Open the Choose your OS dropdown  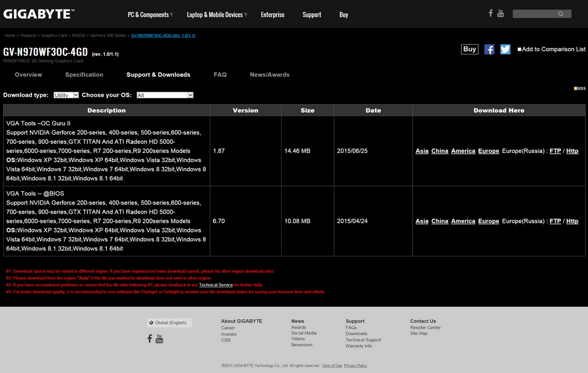click(x=165, y=95)
